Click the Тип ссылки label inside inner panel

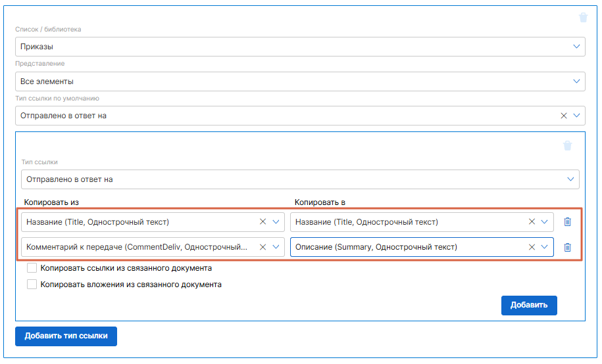tap(39, 162)
